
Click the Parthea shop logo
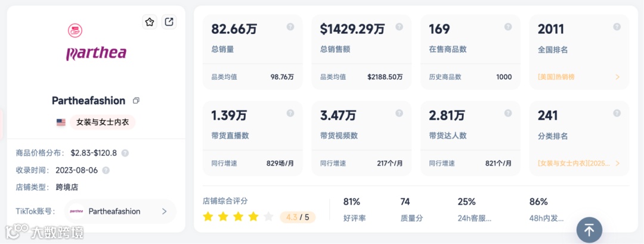coord(96,45)
